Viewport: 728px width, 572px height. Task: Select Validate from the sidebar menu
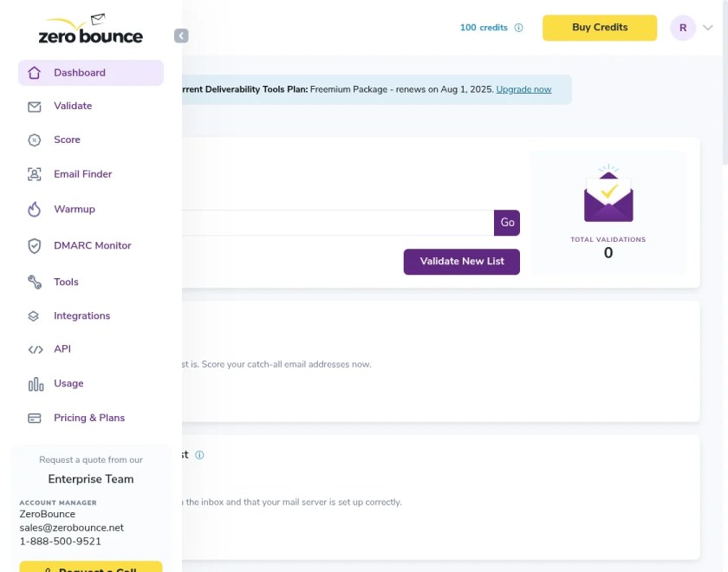coord(72,106)
